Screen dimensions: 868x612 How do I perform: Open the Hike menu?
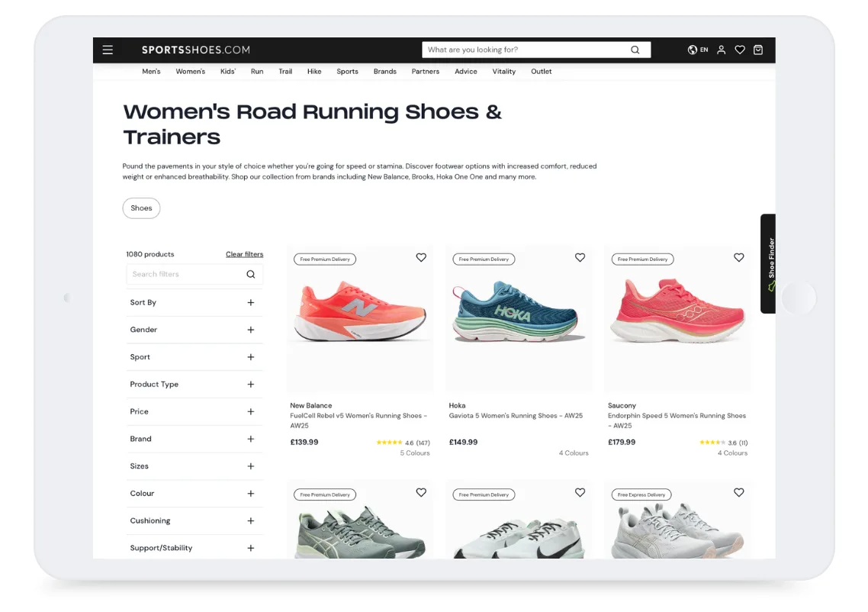point(314,72)
